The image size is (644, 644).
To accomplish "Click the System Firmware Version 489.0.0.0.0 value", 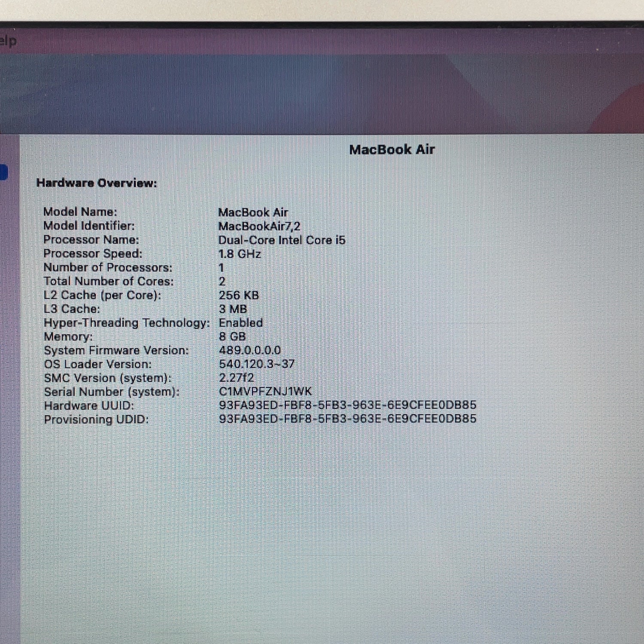I will [250, 350].
